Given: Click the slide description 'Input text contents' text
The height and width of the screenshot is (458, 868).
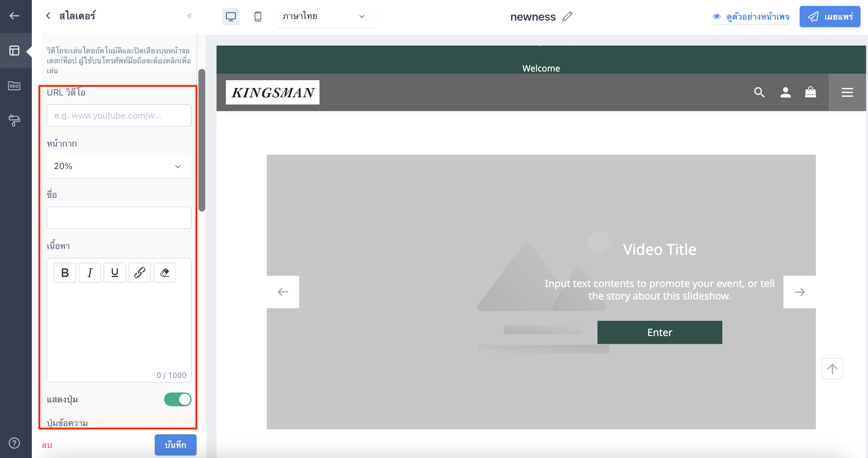Looking at the screenshot, I should pyautogui.click(x=659, y=290).
